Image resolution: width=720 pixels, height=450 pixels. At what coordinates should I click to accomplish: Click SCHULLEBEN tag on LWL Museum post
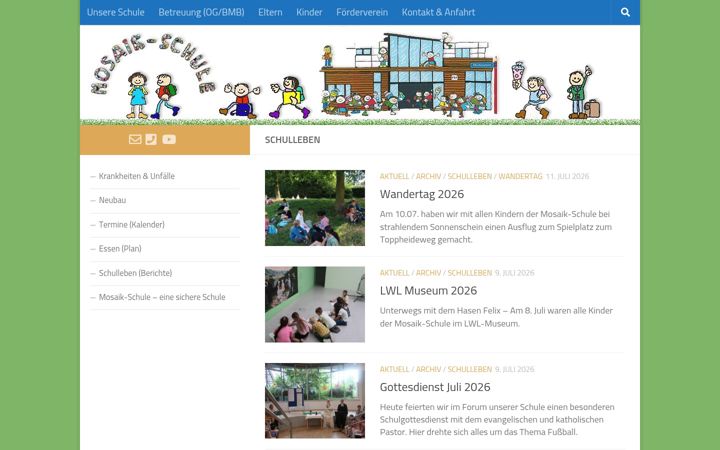pyautogui.click(x=470, y=273)
